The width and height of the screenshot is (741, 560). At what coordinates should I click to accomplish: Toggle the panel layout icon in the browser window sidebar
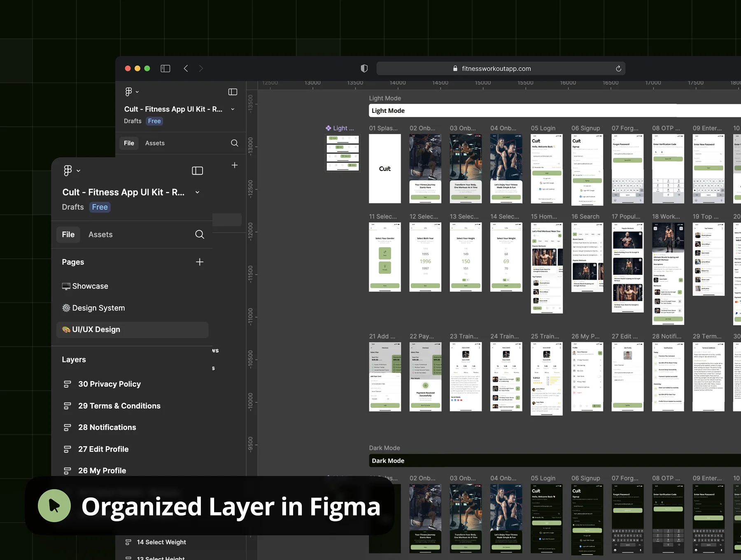(x=233, y=92)
